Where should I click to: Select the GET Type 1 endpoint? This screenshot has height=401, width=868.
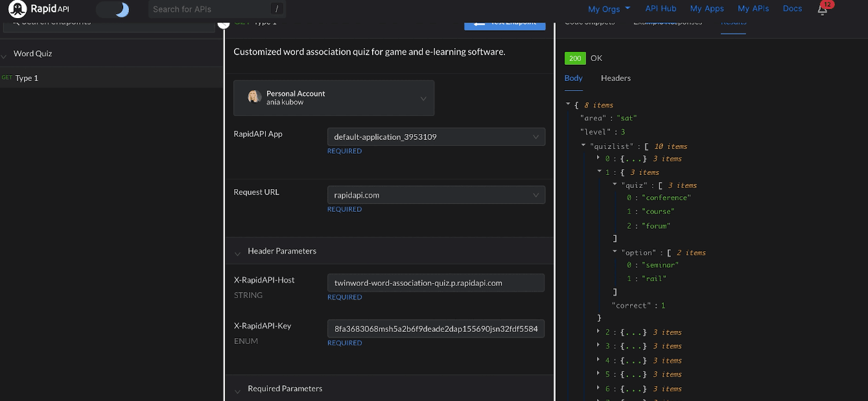(x=111, y=78)
